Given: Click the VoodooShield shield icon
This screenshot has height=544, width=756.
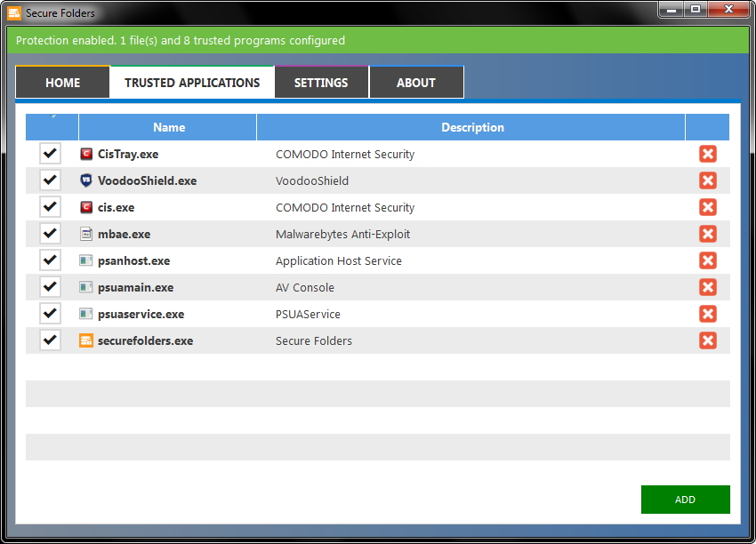Looking at the screenshot, I should [85, 180].
